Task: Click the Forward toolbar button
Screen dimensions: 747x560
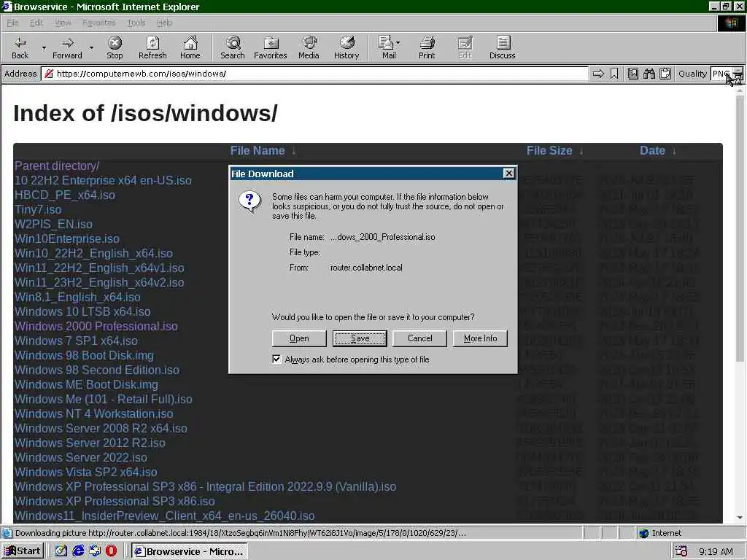Action: coord(67,47)
